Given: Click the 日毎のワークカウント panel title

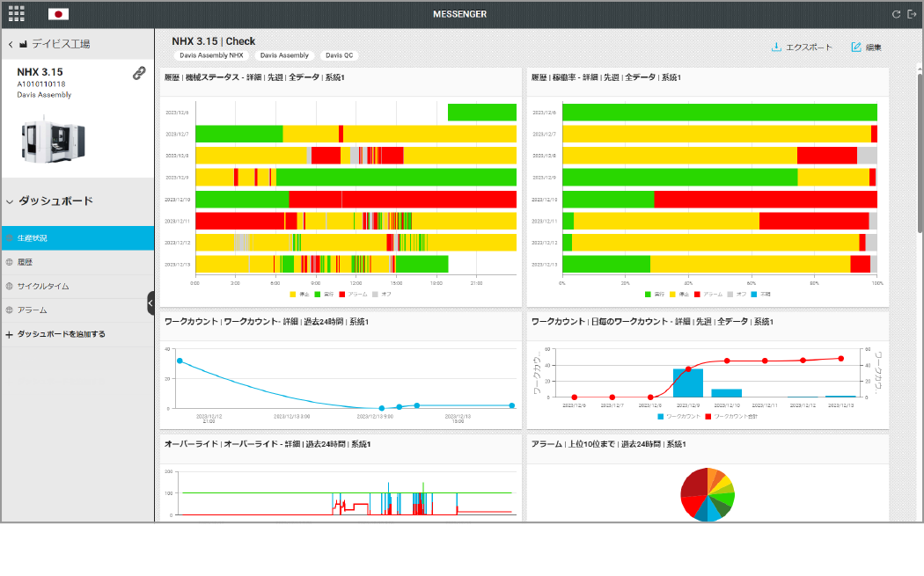Looking at the screenshot, I should pos(652,322).
